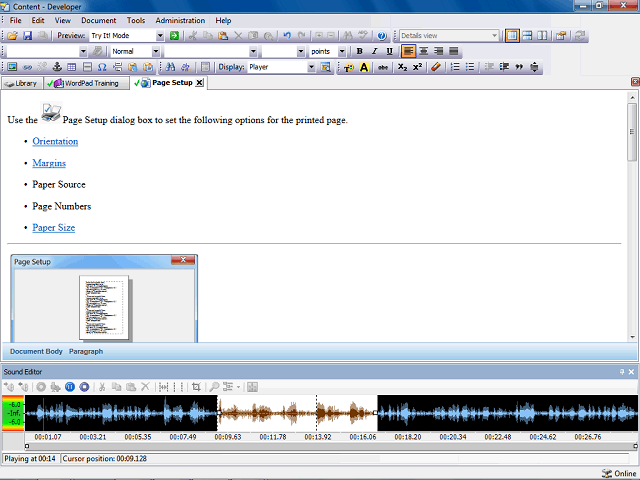This screenshot has height=480, width=640.
Task: Toggle bold formatting
Action: [360, 51]
